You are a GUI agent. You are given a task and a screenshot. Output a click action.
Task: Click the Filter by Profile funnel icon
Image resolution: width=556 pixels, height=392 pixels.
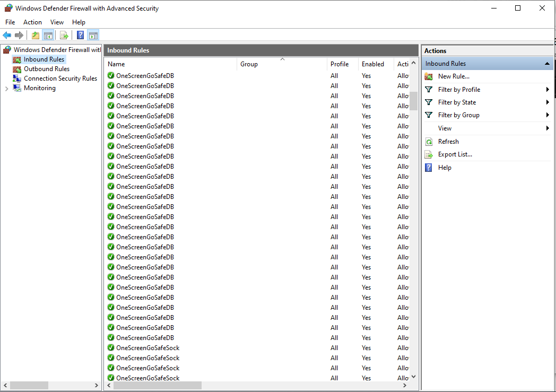pos(429,89)
